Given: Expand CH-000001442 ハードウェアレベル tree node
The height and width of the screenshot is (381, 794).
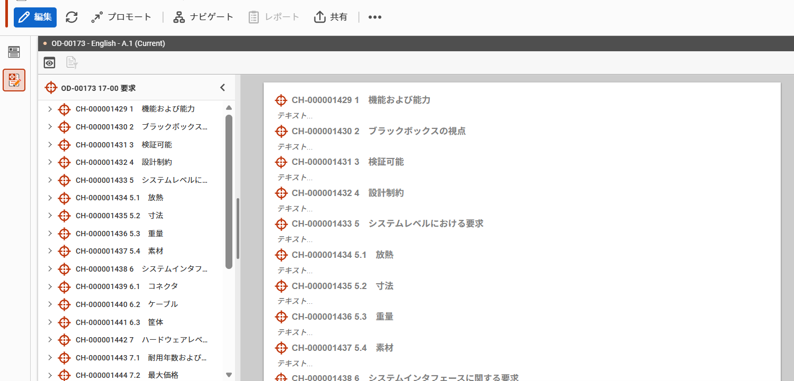Looking at the screenshot, I should point(50,339).
